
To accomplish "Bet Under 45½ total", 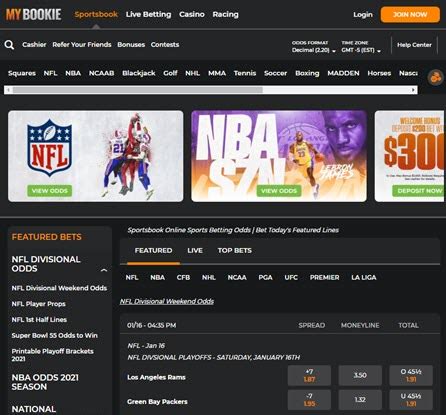I will pos(411,400).
